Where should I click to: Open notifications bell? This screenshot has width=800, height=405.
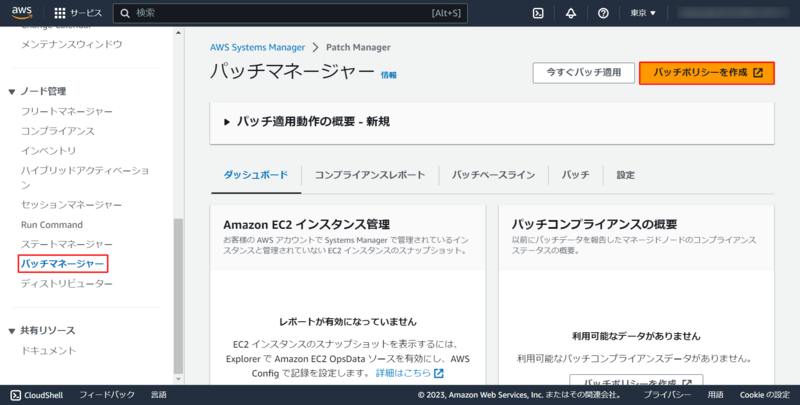[571, 13]
